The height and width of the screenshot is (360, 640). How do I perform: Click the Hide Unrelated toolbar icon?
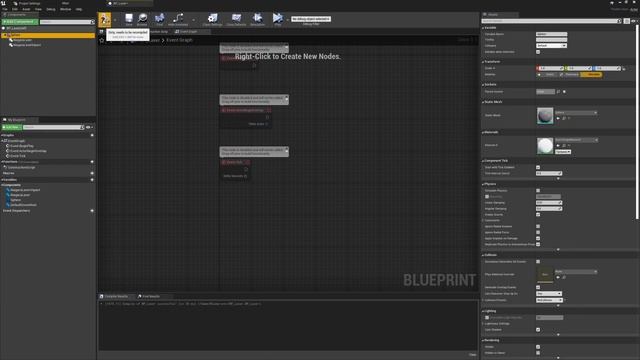click(x=178, y=19)
